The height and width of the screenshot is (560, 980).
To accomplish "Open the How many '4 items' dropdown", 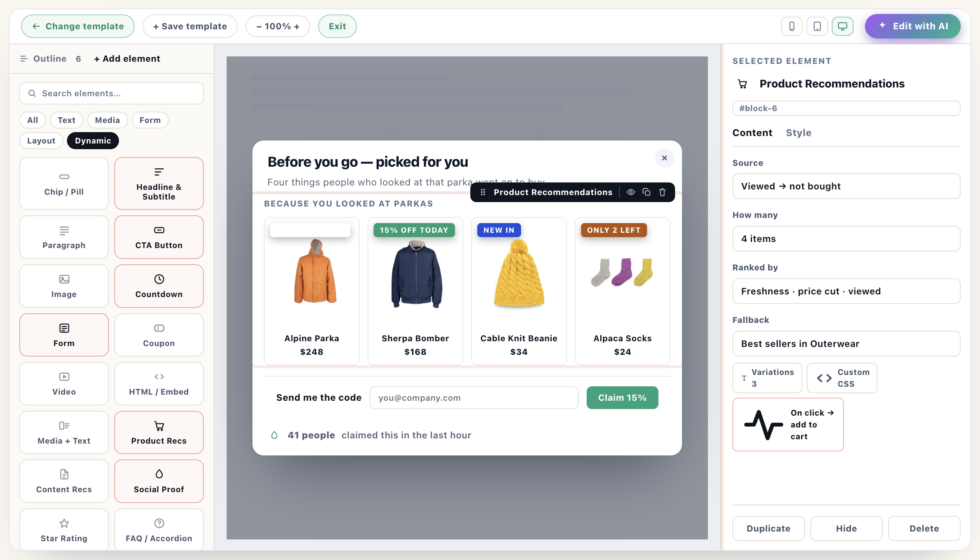I will click(x=846, y=239).
